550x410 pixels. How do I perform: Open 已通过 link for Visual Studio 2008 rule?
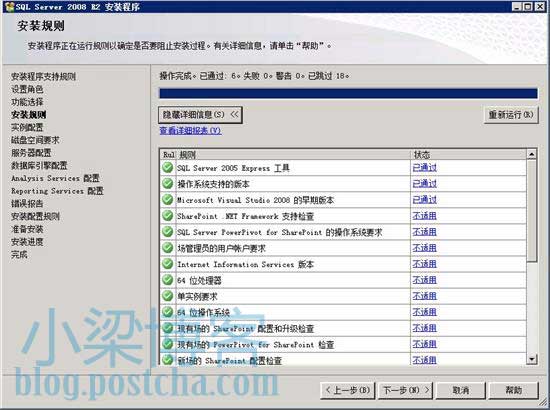click(424, 200)
